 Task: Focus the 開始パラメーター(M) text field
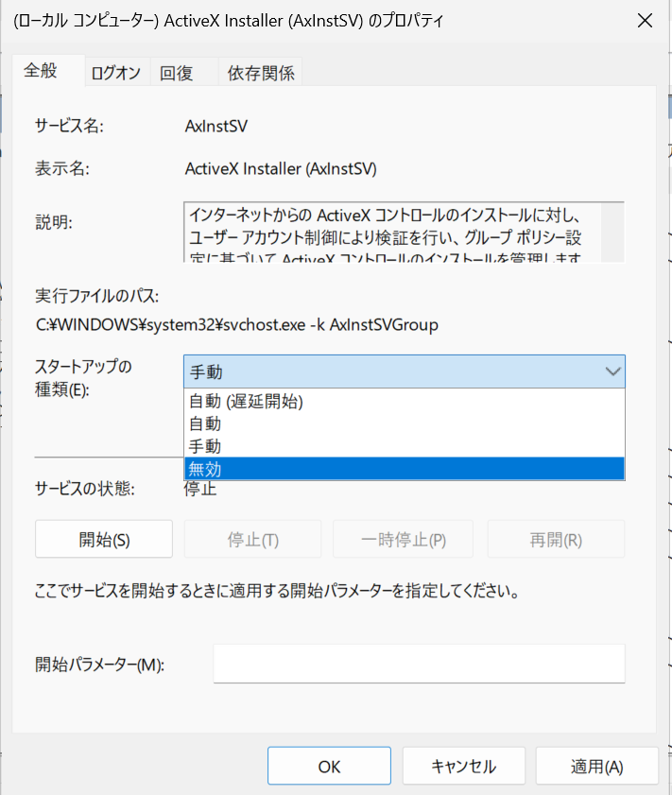(x=419, y=664)
